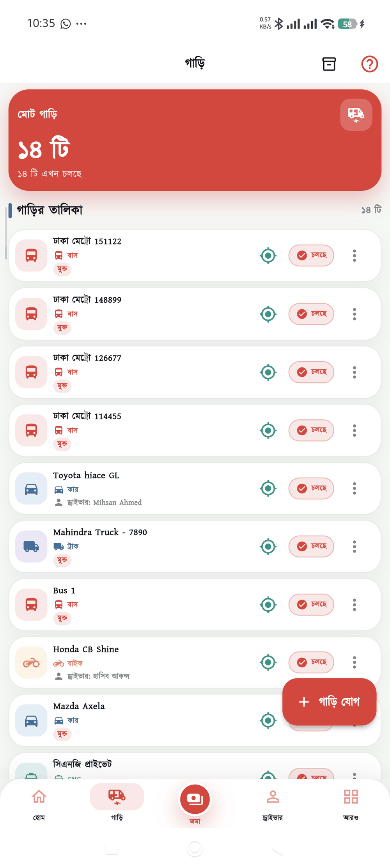Open the help question mark icon

click(369, 64)
